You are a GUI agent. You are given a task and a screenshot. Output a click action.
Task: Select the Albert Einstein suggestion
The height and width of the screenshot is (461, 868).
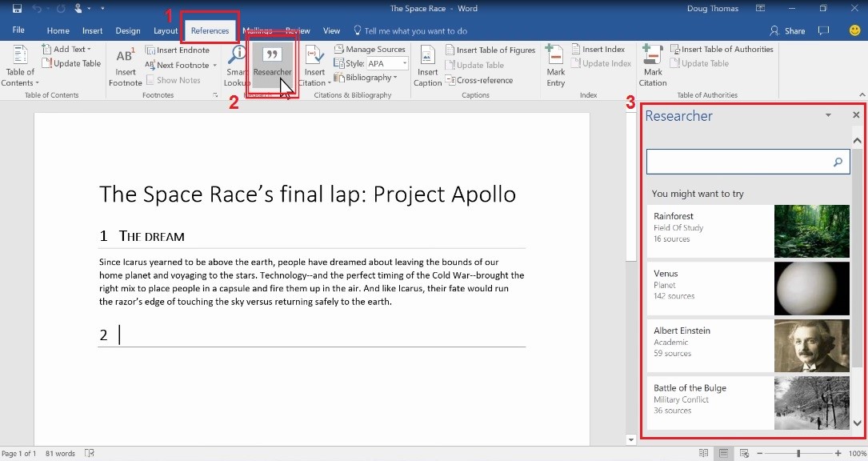[x=748, y=345]
